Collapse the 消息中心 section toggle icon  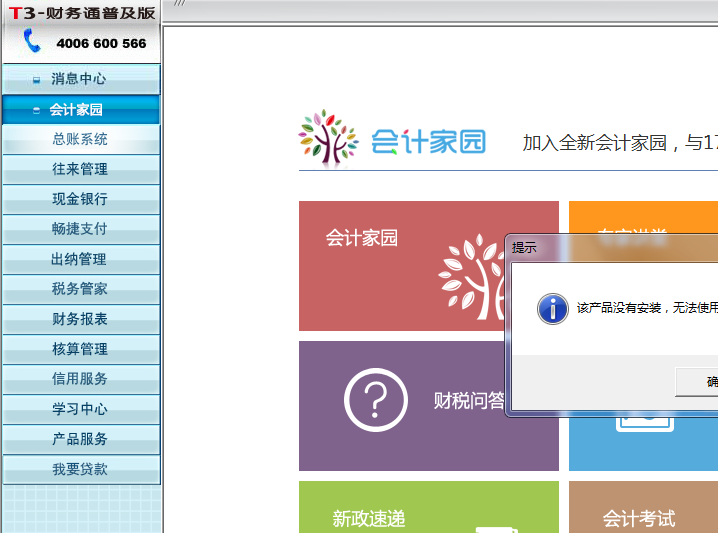tap(36, 80)
